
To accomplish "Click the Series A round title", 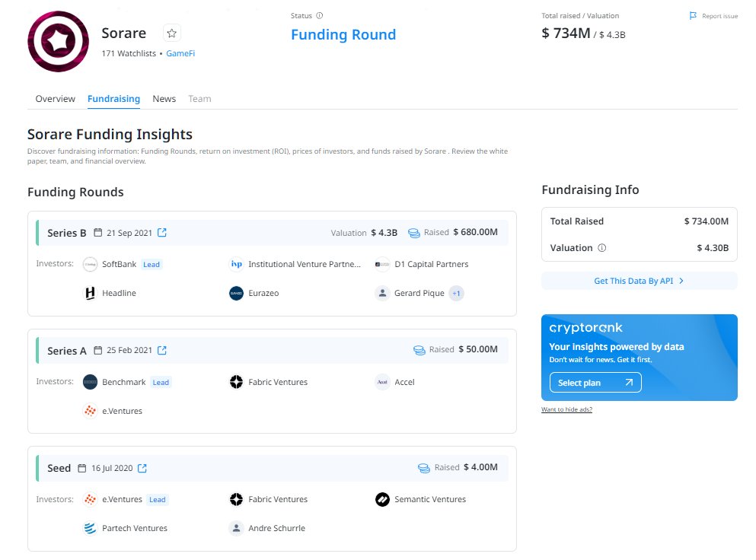I will click(x=66, y=351).
